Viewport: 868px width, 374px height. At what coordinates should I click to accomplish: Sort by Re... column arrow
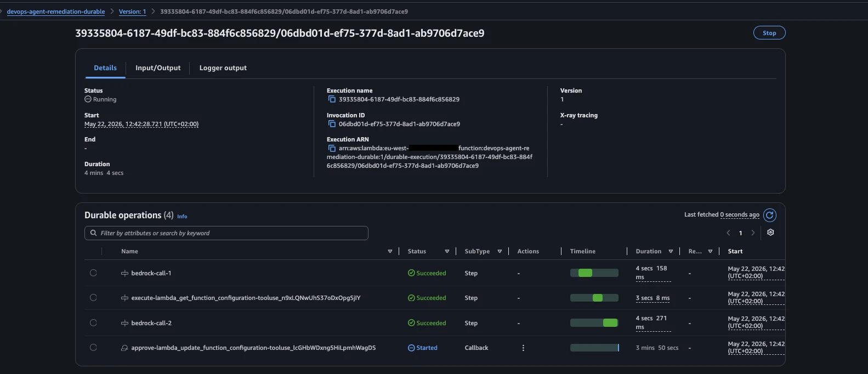(710, 251)
